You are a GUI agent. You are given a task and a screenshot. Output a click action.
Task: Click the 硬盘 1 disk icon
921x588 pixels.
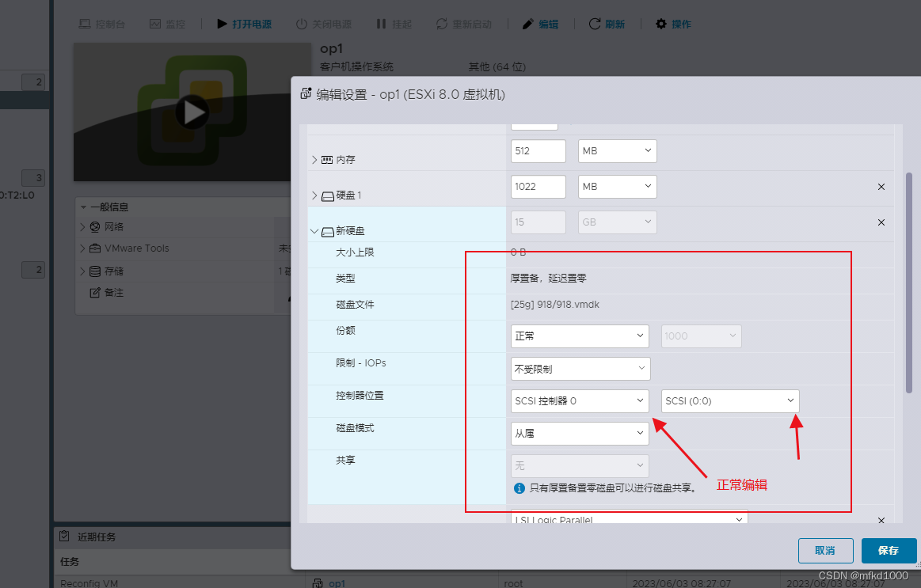328,196
